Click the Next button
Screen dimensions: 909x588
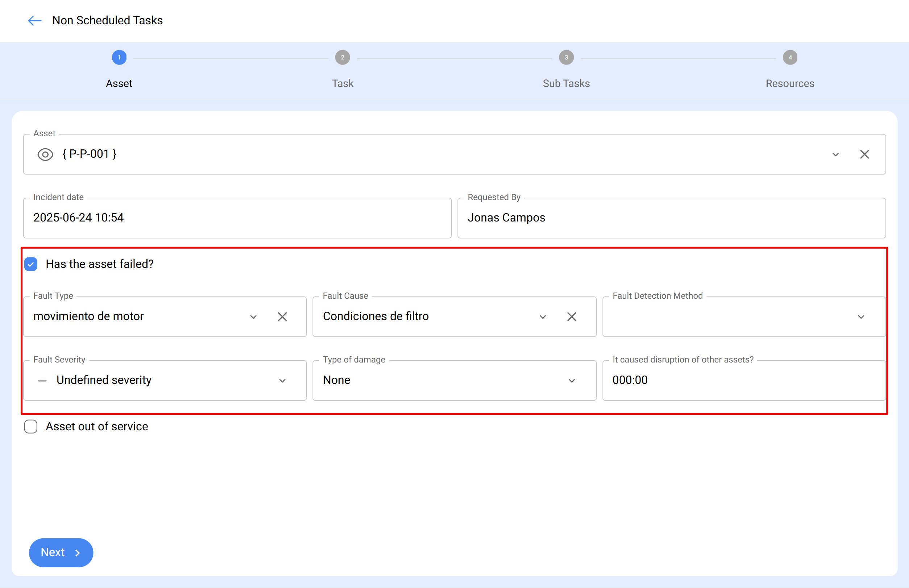click(x=61, y=552)
